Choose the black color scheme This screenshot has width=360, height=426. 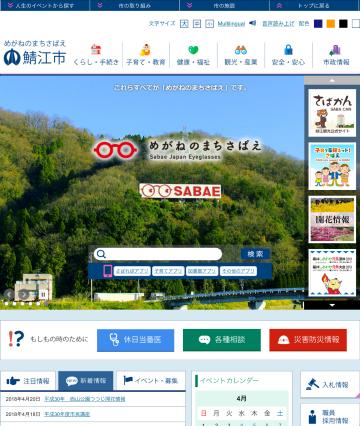(343, 24)
